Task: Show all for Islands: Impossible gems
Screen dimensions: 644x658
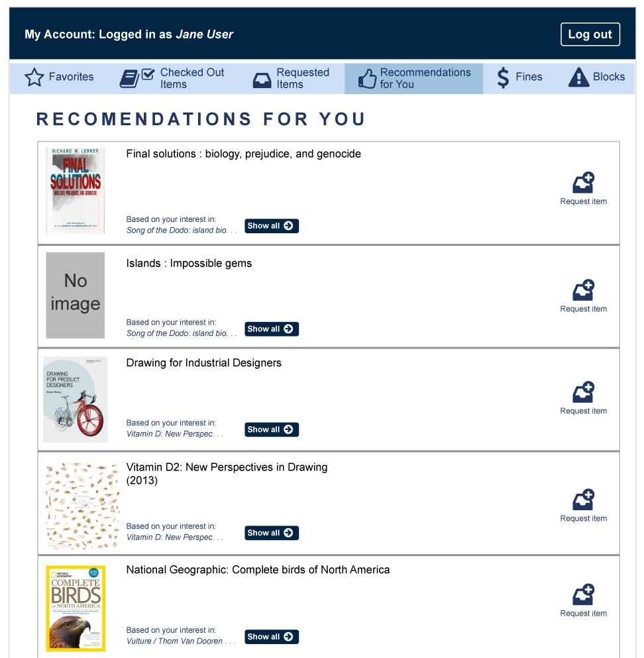Action: click(272, 329)
